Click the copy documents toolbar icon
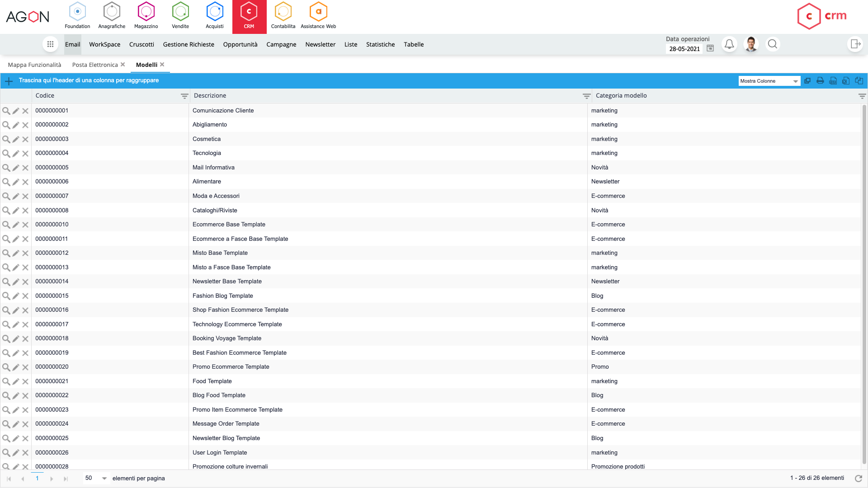Image resolution: width=868 pixels, height=488 pixels. (859, 81)
